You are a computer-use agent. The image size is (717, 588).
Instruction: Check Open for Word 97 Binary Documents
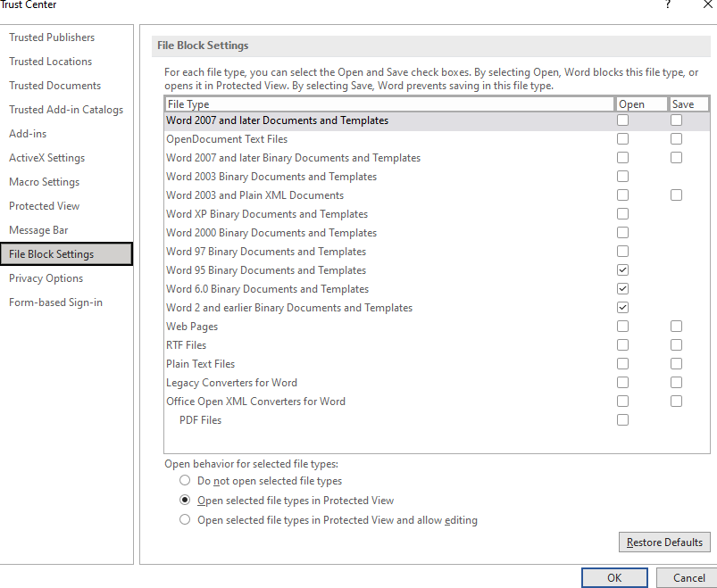click(x=622, y=252)
